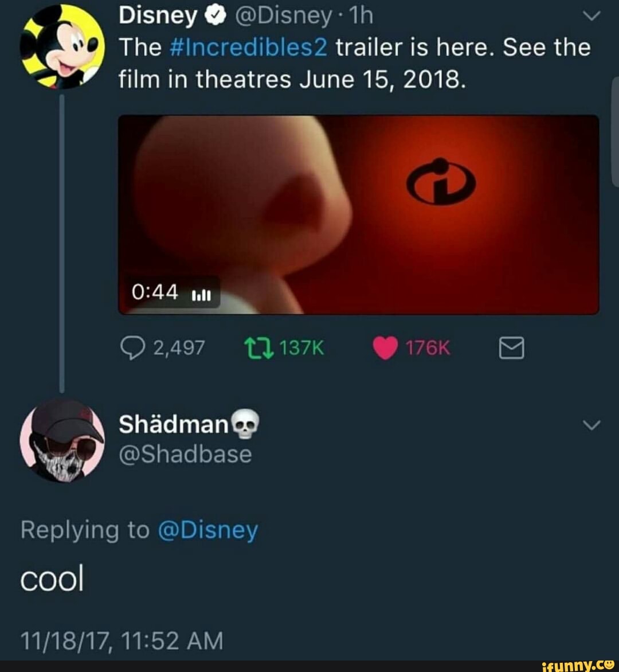Play the Incredibles 2 trailer video

[x=358, y=214]
